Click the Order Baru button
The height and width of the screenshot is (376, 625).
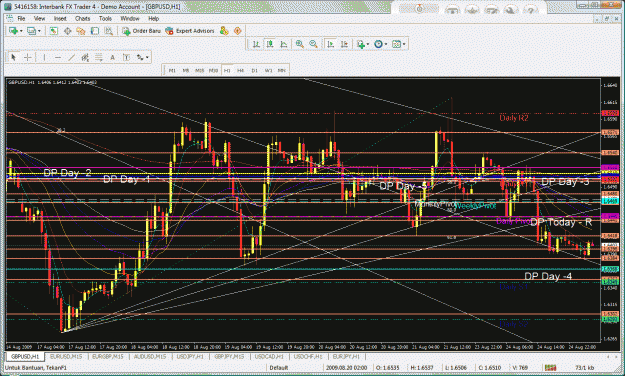pyautogui.click(x=142, y=31)
